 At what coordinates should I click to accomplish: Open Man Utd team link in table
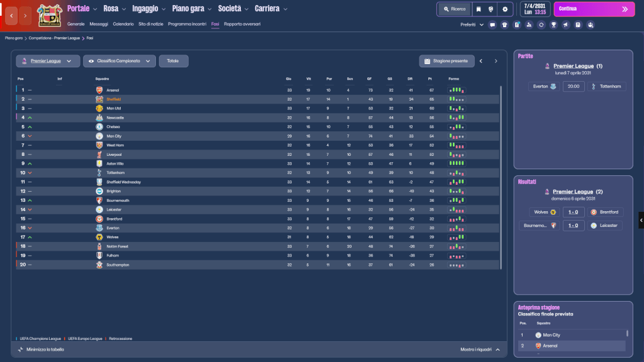pos(114,108)
